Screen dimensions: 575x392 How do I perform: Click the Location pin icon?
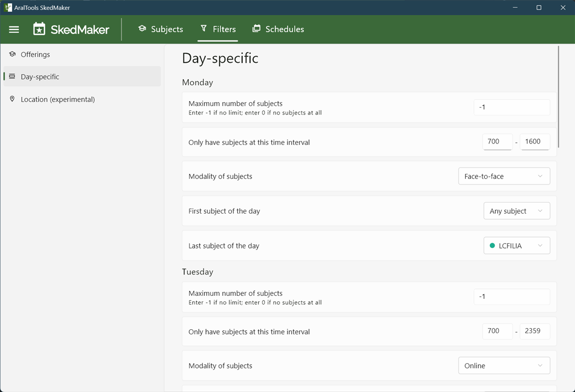pyautogui.click(x=12, y=99)
